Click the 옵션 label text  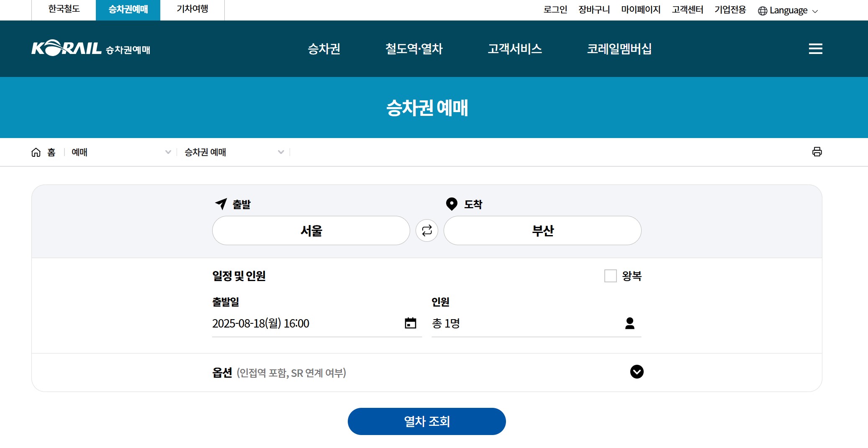pos(222,372)
